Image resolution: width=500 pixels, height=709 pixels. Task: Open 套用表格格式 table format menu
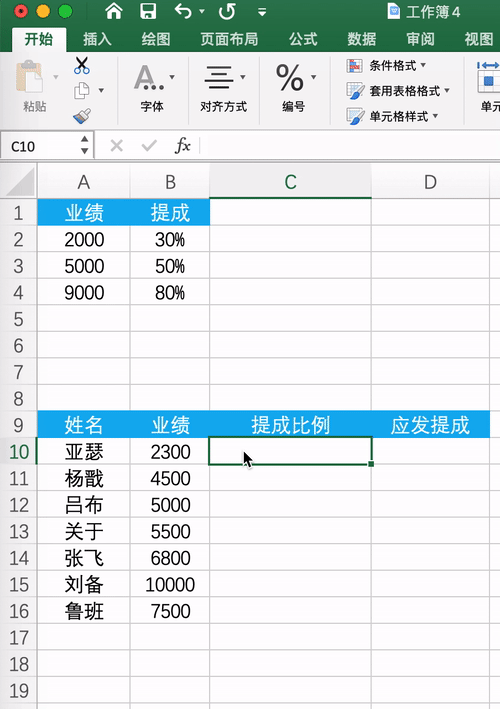point(398,91)
